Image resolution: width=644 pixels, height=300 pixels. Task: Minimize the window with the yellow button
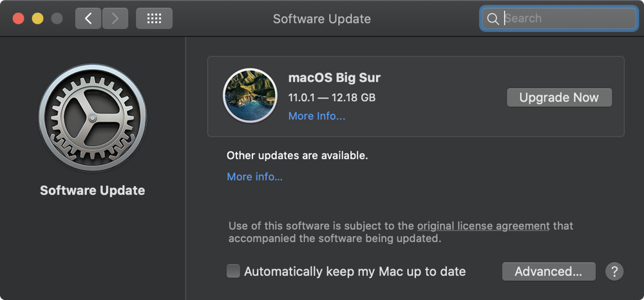point(37,19)
